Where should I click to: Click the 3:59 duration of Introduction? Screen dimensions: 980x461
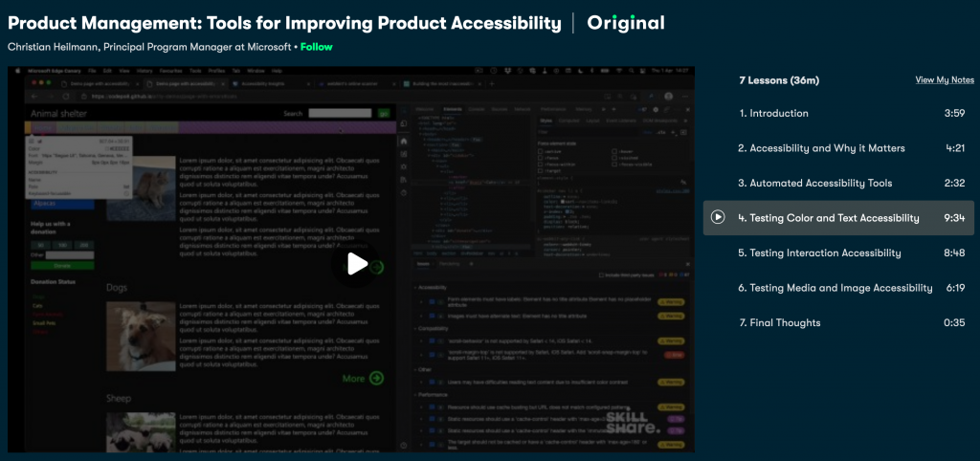click(x=955, y=113)
